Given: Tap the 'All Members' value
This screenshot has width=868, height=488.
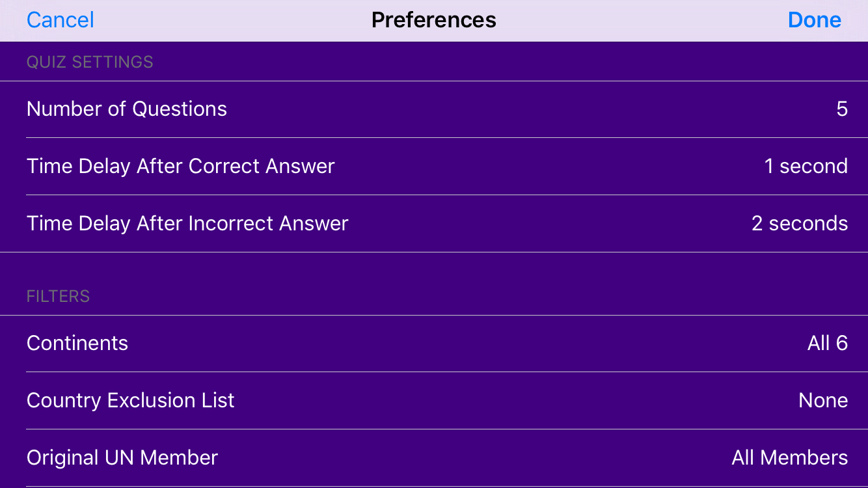Looking at the screenshot, I should tap(790, 458).
